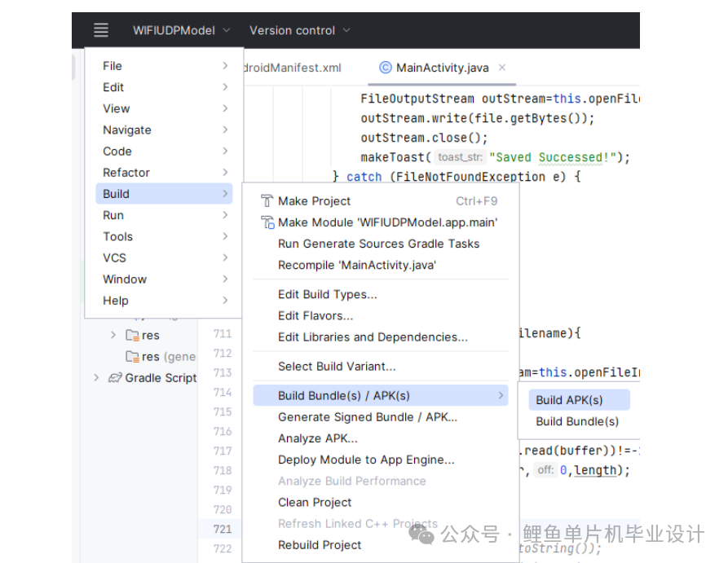Image resolution: width=728 pixels, height=563 pixels.
Task: Open the Window menu
Action: (x=164, y=279)
